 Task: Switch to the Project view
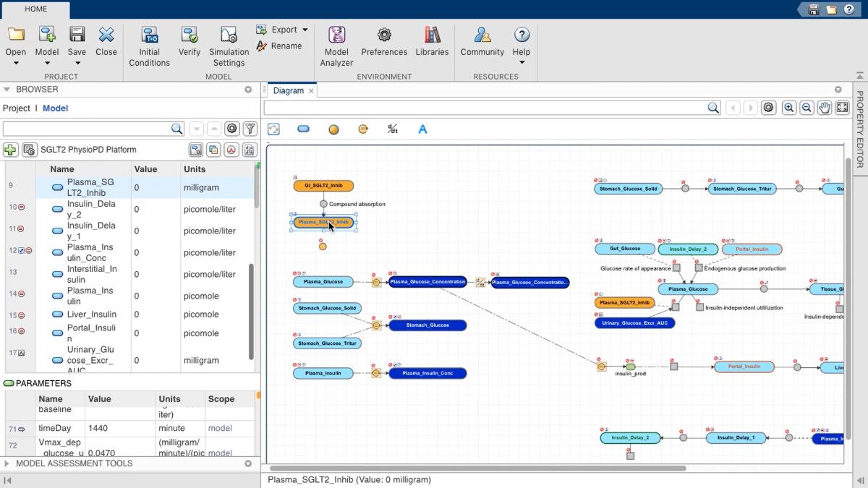[x=16, y=108]
